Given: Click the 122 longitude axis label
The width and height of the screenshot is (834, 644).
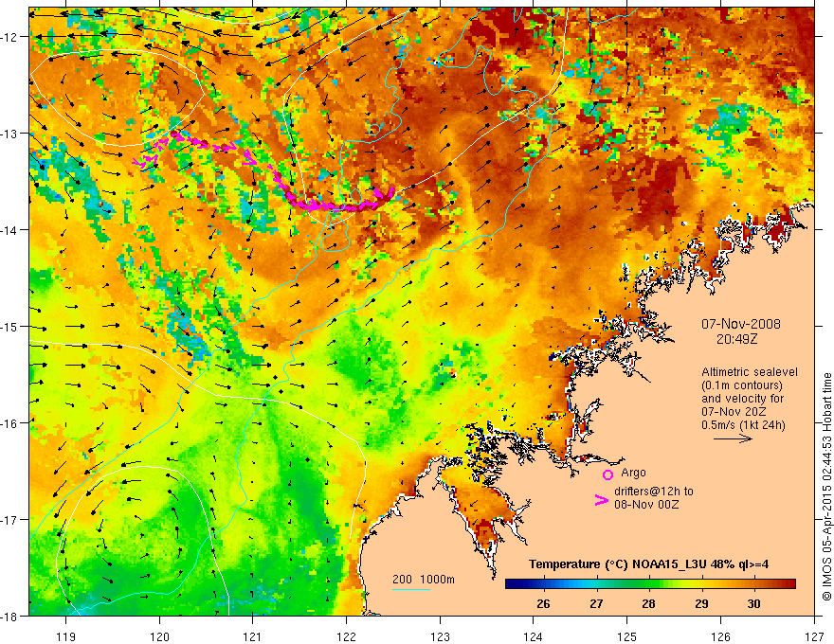Looking at the screenshot, I should coord(347,636).
